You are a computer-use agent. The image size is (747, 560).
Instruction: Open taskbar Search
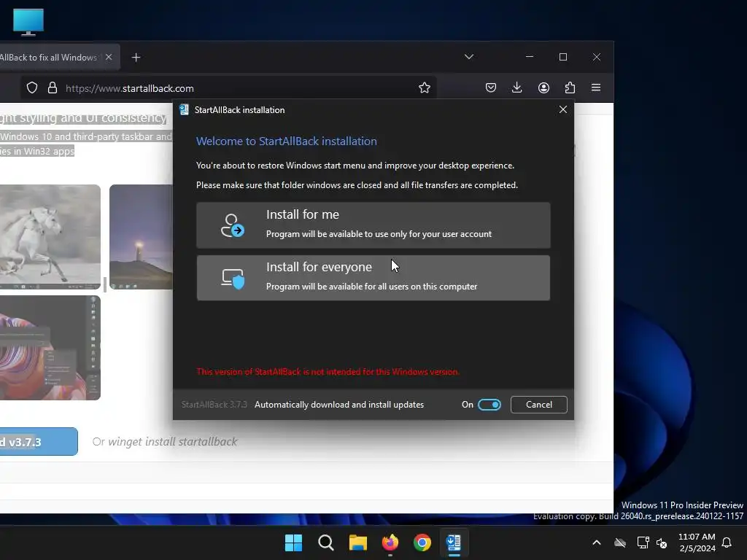pos(326,542)
